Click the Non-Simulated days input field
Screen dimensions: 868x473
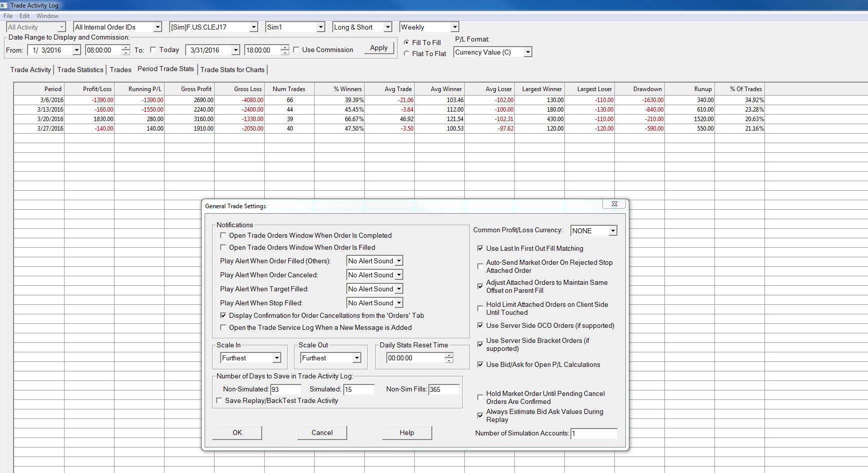[x=285, y=389]
